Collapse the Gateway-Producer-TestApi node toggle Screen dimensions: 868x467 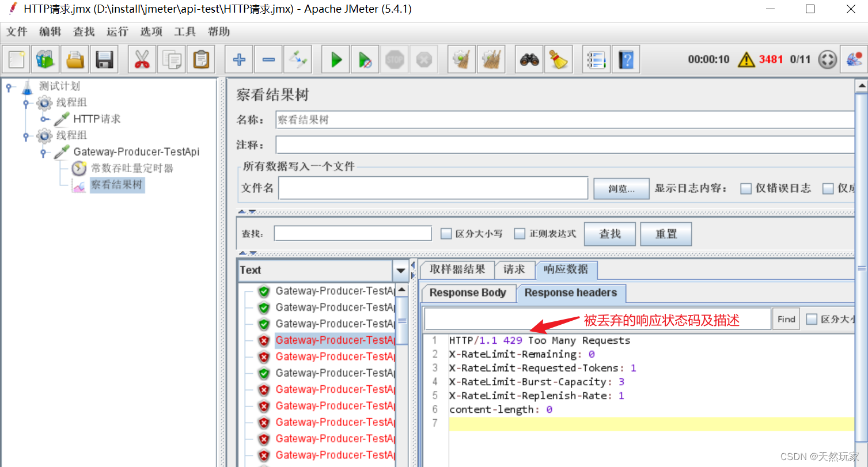coord(43,153)
